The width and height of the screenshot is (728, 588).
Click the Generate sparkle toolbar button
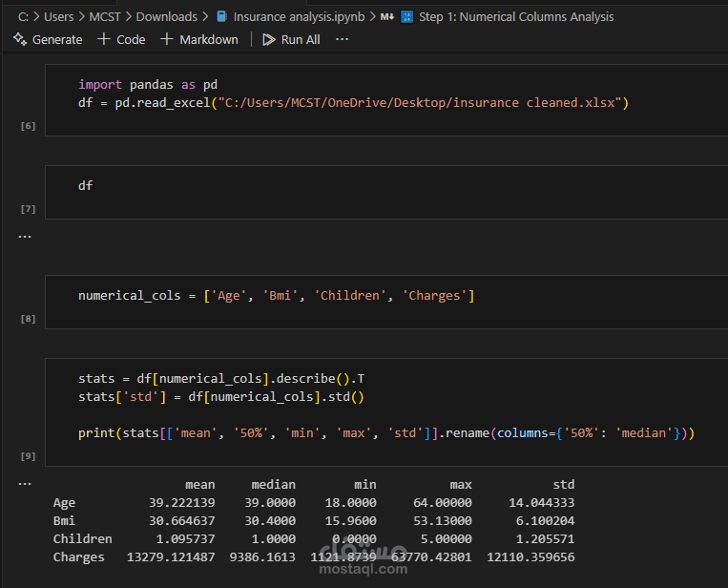pos(48,39)
